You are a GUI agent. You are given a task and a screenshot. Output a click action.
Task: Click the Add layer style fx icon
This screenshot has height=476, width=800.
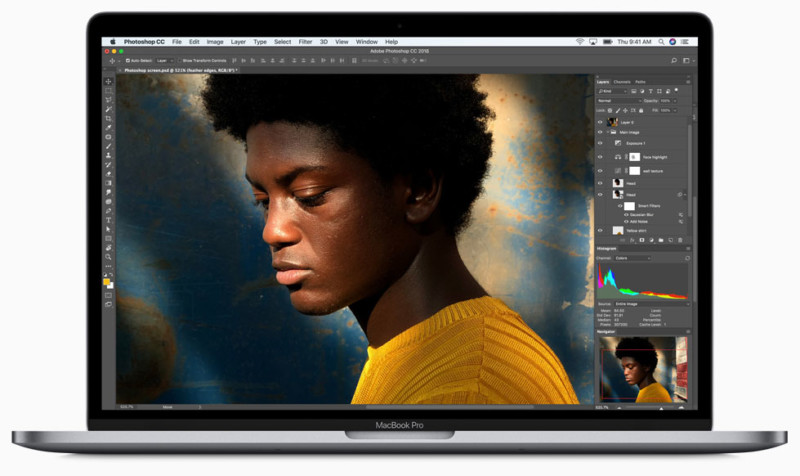(632, 240)
